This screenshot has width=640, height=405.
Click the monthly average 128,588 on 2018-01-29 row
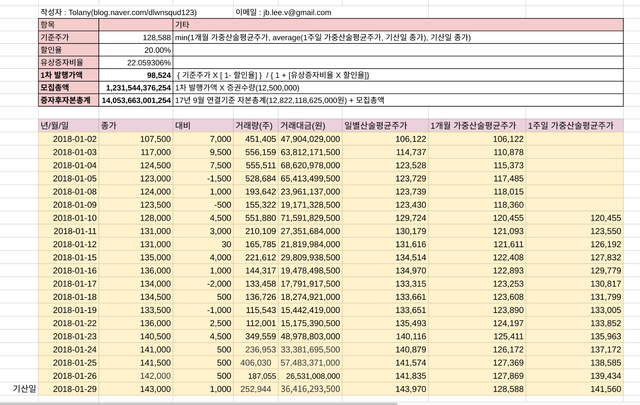pos(477,389)
